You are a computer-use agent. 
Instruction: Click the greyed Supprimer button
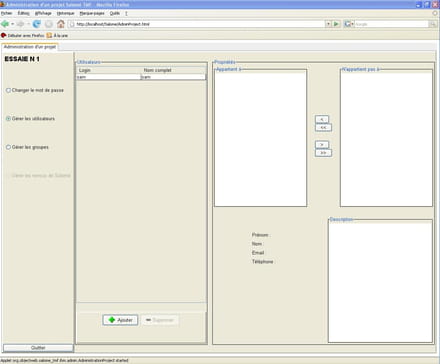[160, 320]
